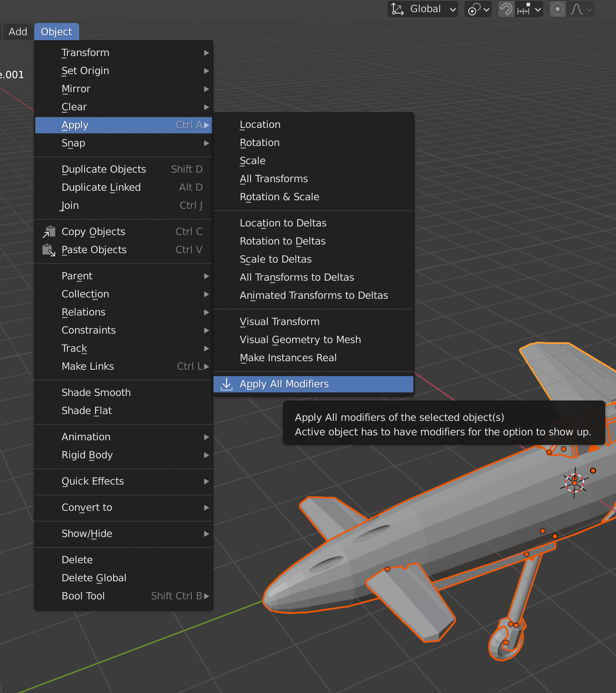
Task: Apply Shade Flat to the object
Action: click(x=123, y=411)
